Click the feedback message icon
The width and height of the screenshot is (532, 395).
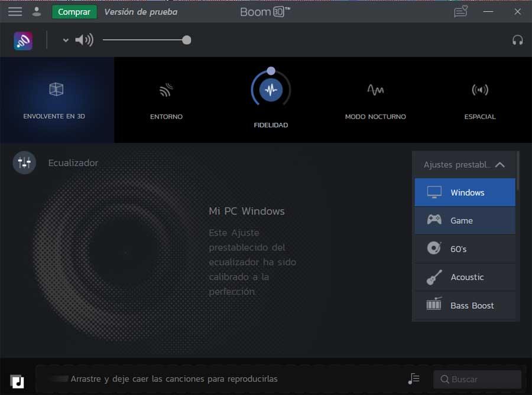pyautogui.click(x=460, y=12)
